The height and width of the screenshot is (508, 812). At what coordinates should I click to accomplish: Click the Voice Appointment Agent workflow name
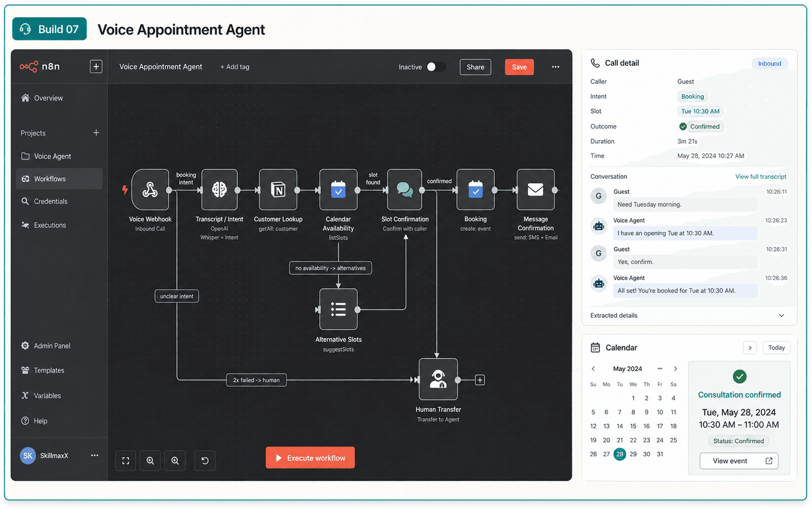[x=161, y=67]
